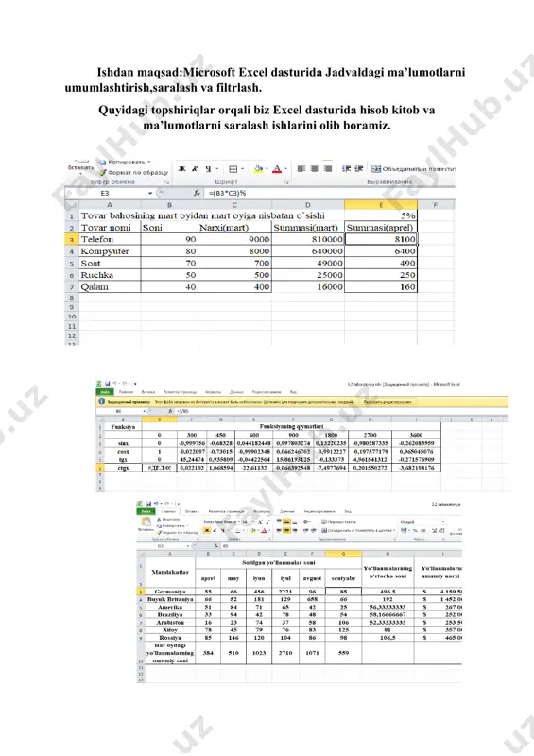Apply font color 'A' in the top Excel ribbon
Viewport: 534px width, 756px height.
click(277, 169)
